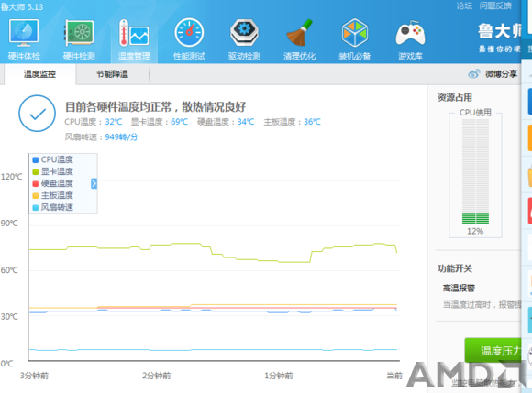This screenshot has height=393, width=532.
Task: Toggle the 显卡温度 series in the legend
Action: (x=52, y=171)
